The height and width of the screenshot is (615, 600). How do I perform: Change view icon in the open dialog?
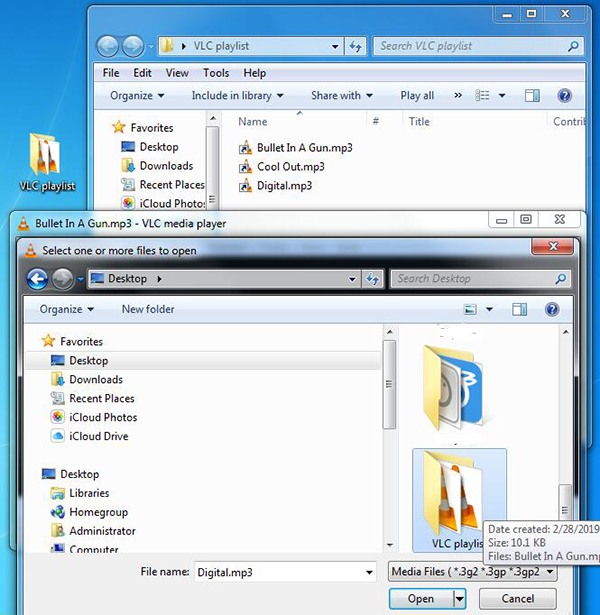[470, 309]
